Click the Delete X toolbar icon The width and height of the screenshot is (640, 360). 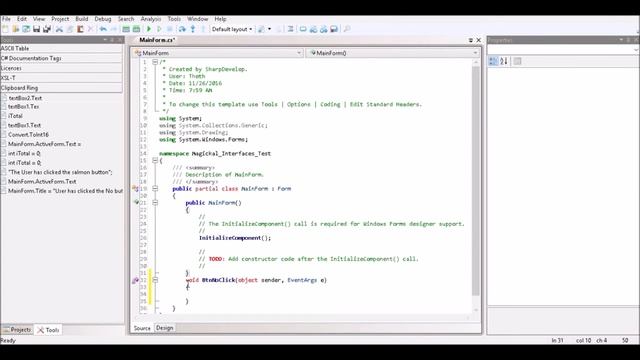(91, 29)
